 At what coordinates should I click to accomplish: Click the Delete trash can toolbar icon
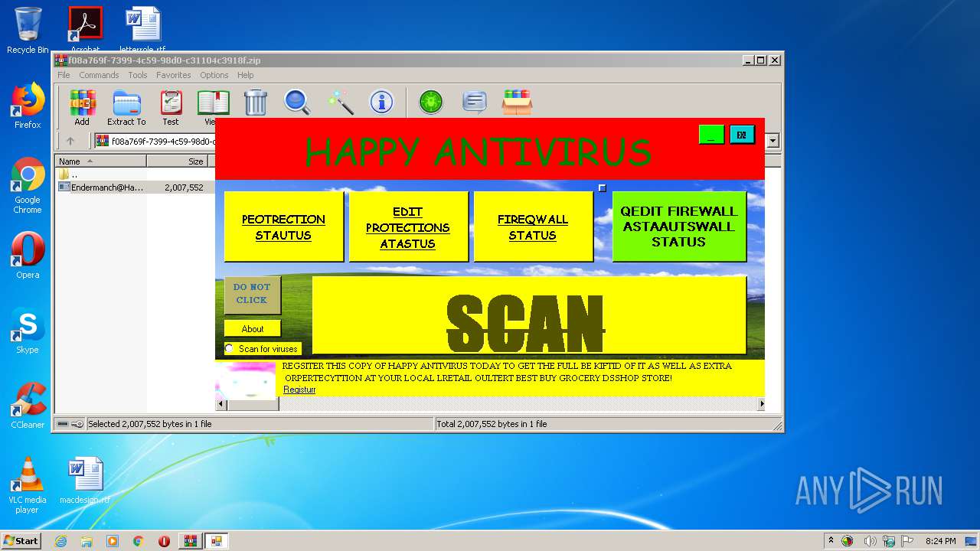coord(255,102)
